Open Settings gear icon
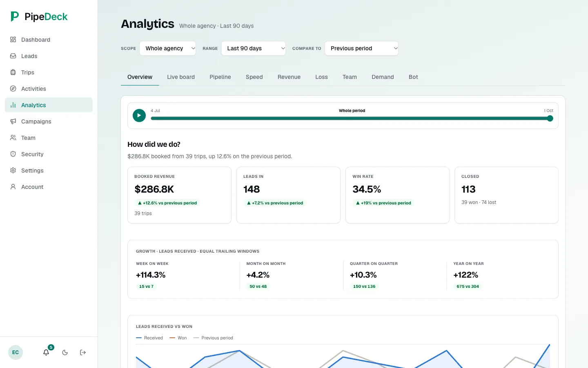Image resolution: width=588 pixels, height=368 pixels. click(13, 171)
